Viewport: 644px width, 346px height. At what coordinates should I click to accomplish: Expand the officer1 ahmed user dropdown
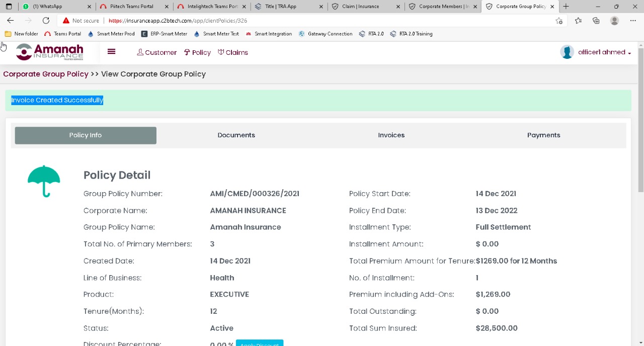coord(604,52)
